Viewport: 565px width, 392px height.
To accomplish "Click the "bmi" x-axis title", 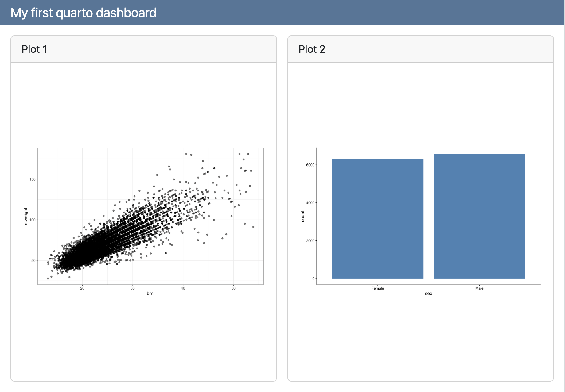I will [150, 294].
